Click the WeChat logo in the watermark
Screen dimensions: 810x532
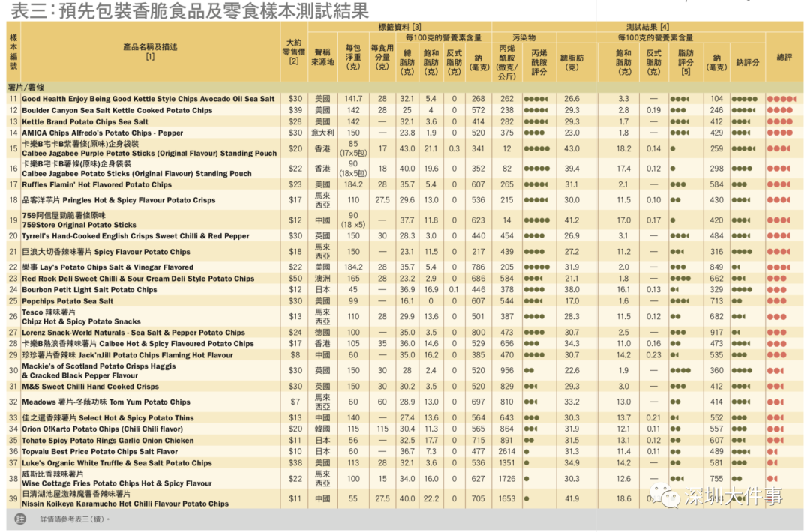[664, 495]
